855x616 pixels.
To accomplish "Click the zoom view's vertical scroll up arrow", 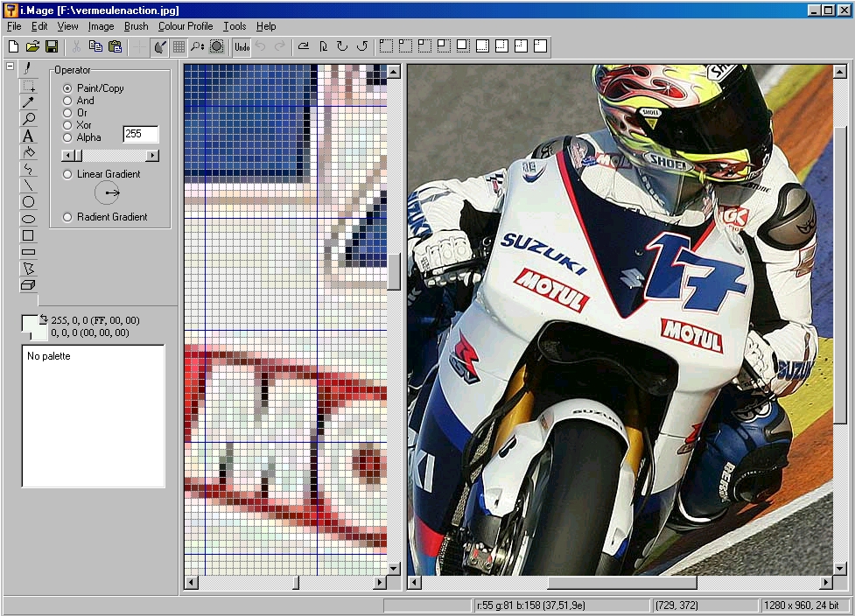I will tap(394, 72).
